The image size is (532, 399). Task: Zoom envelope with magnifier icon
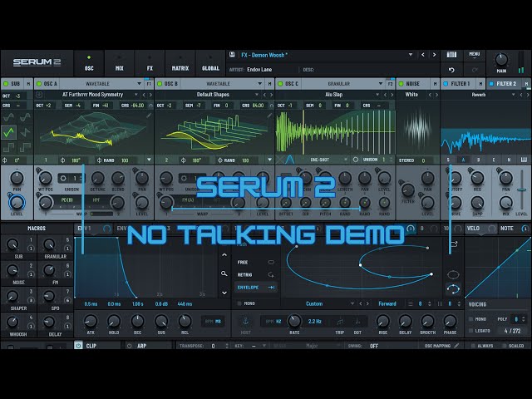[224, 273]
